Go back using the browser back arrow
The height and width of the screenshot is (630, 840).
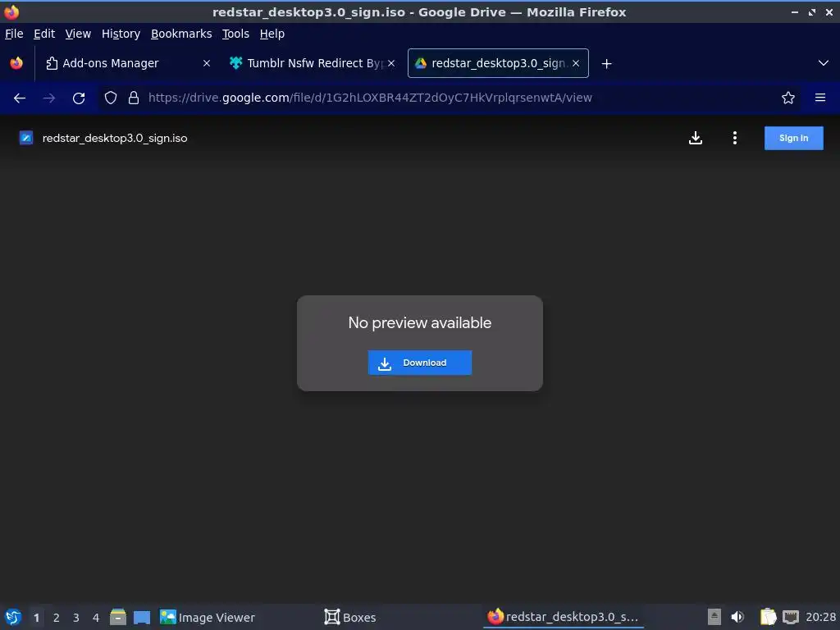[20, 98]
